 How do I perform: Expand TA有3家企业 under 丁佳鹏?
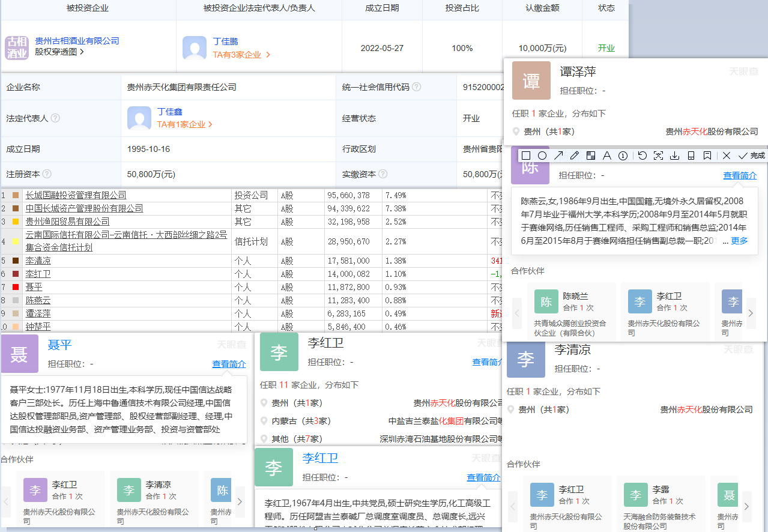242,55
